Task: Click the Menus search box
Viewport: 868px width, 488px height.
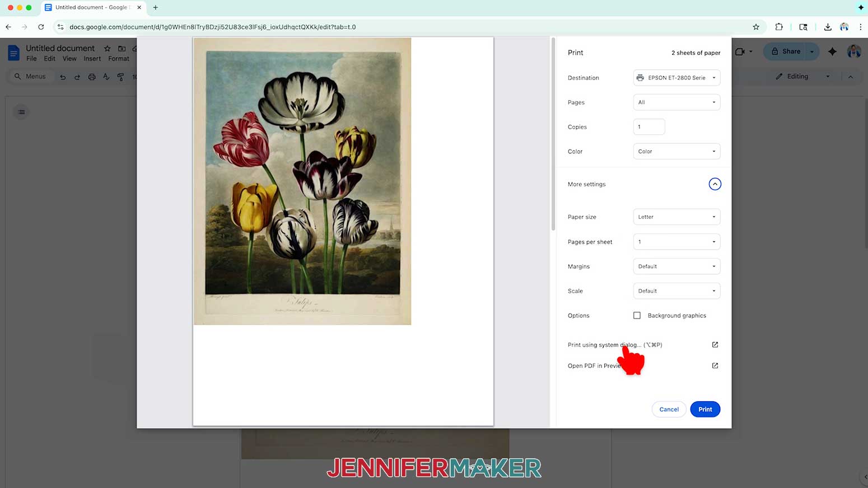Action: [30, 77]
